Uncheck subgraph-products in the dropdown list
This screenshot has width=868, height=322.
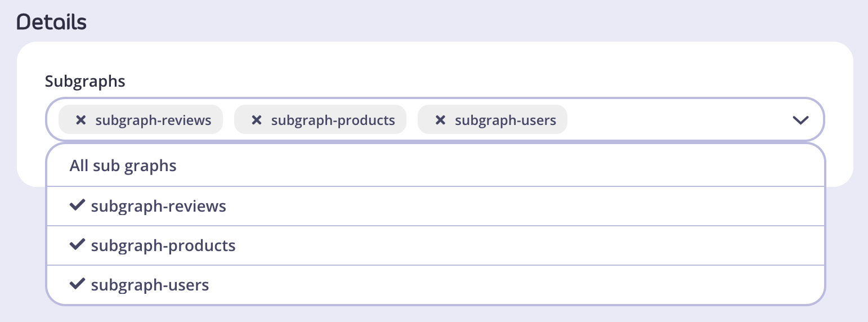click(163, 246)
